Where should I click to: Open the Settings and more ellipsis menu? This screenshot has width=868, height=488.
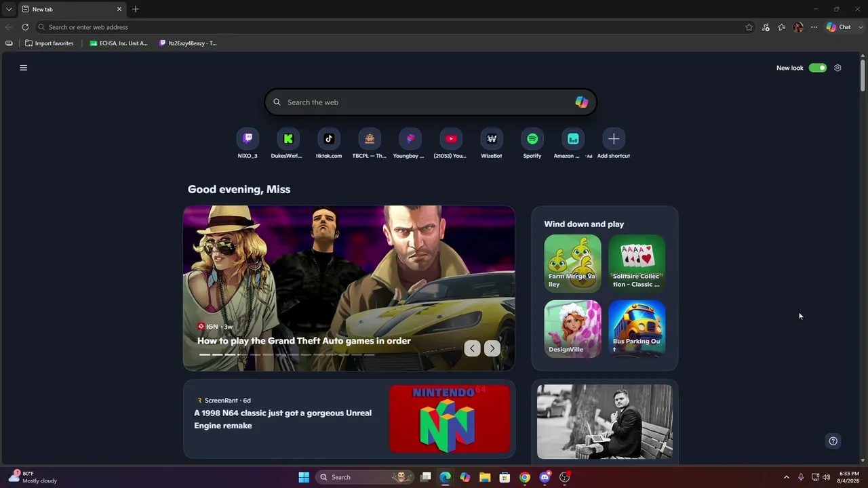pyautogui.click(x=814, y=27)
